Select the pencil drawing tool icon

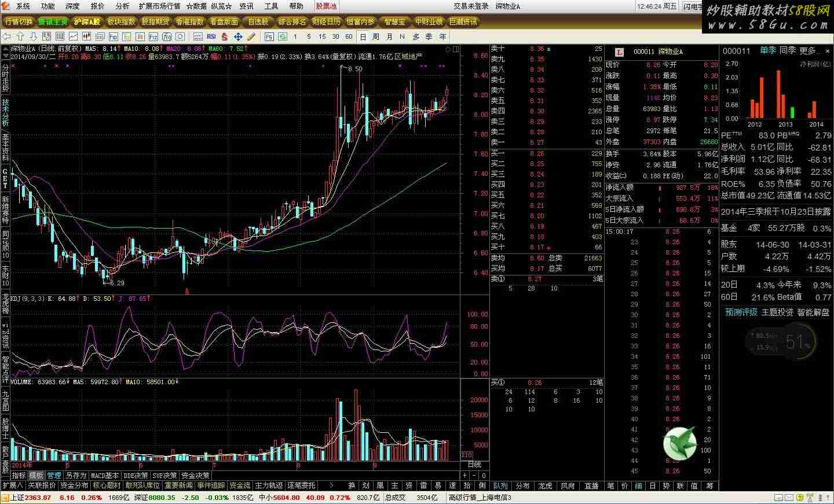[251, 36]
